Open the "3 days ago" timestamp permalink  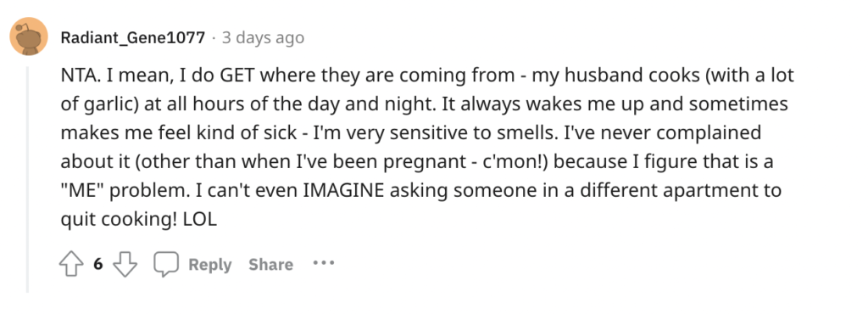point(263,37)
